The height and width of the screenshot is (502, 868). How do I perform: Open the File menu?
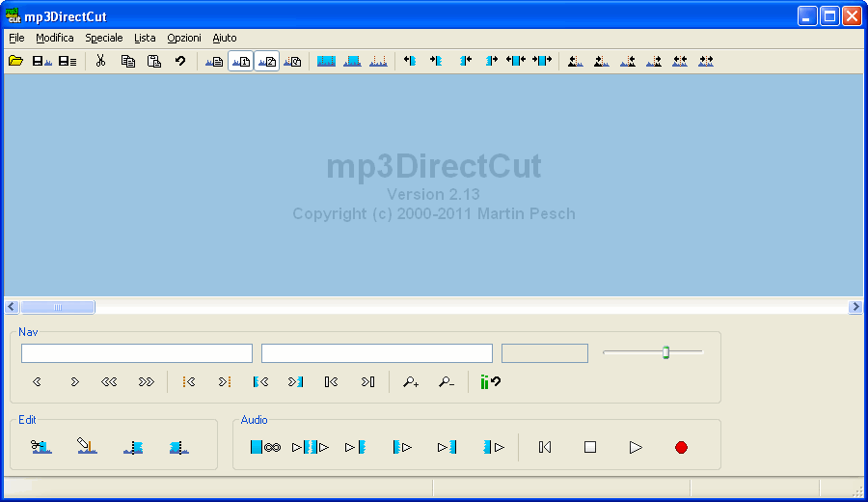click(x=16, y=38)
